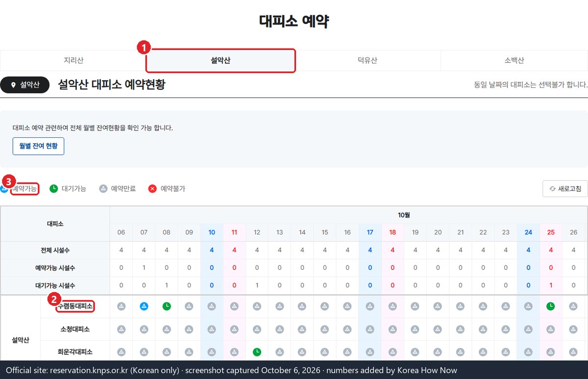
Task: Click green waitlist icon for 수렴동대피소 on 08
Action: point(167,306)
